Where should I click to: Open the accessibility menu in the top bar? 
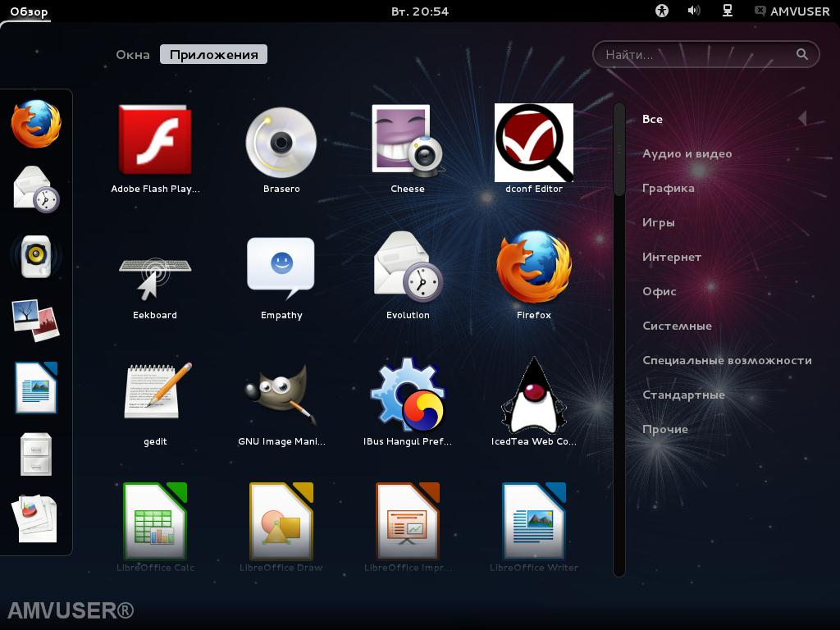coord(662,11)
